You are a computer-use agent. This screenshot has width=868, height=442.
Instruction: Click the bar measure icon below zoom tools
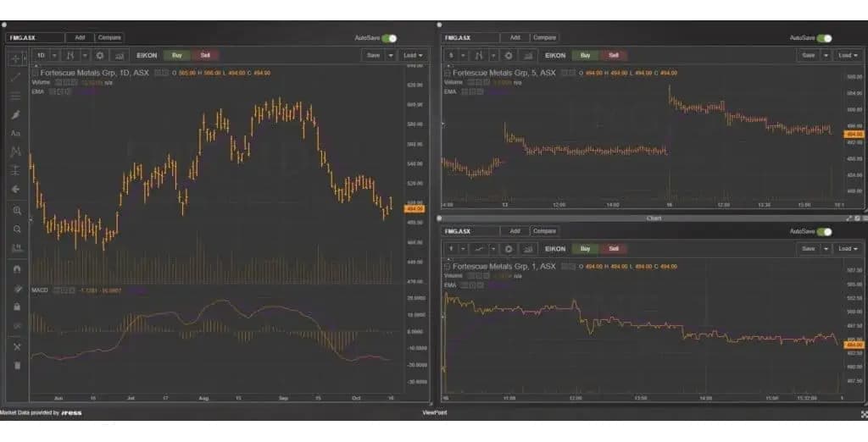click(x=17, y=248)
